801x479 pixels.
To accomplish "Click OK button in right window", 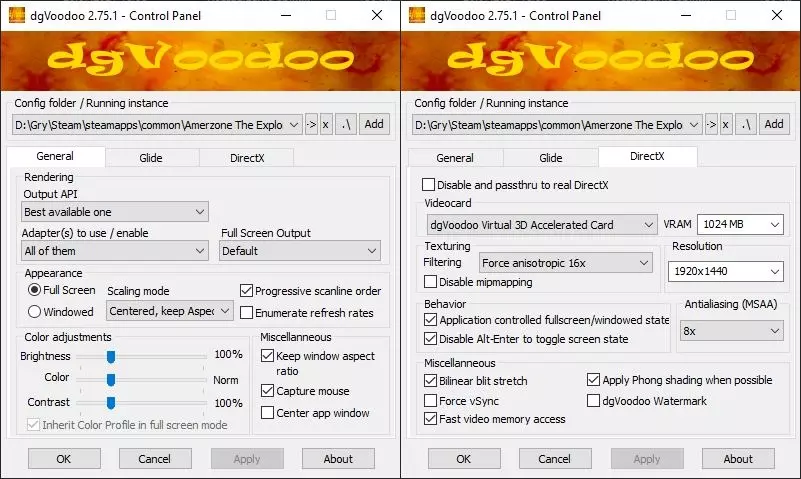I will tap(464, 459).
